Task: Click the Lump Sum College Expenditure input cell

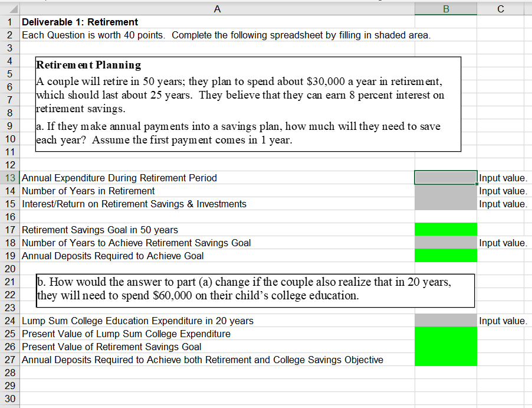Action: pos(445,320)
